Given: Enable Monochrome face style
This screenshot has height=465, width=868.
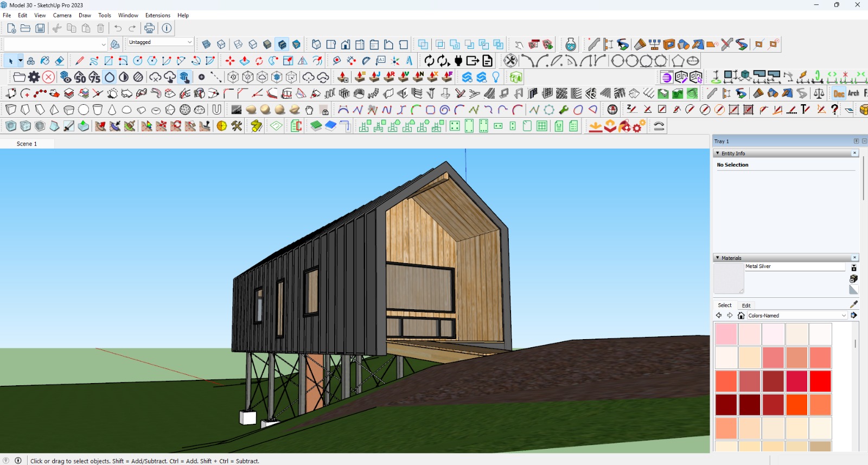Looking at the screenshot, I should 297,44.
